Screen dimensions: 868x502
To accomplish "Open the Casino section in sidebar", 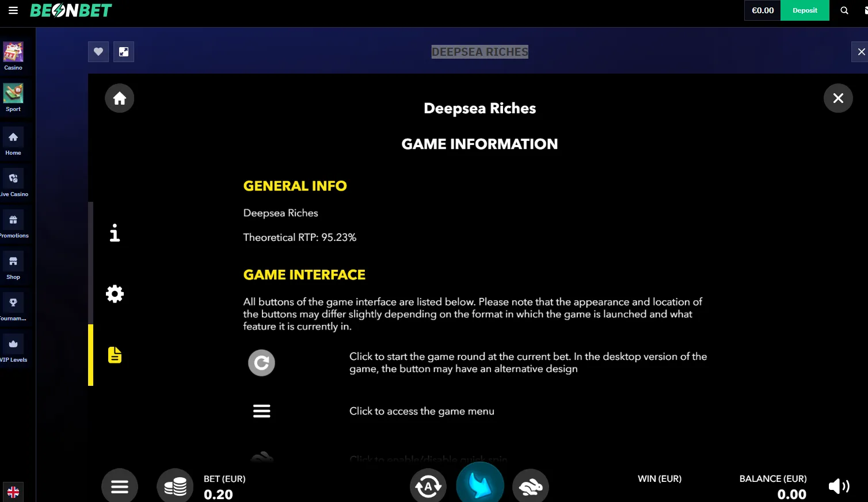I will (13, 56).
